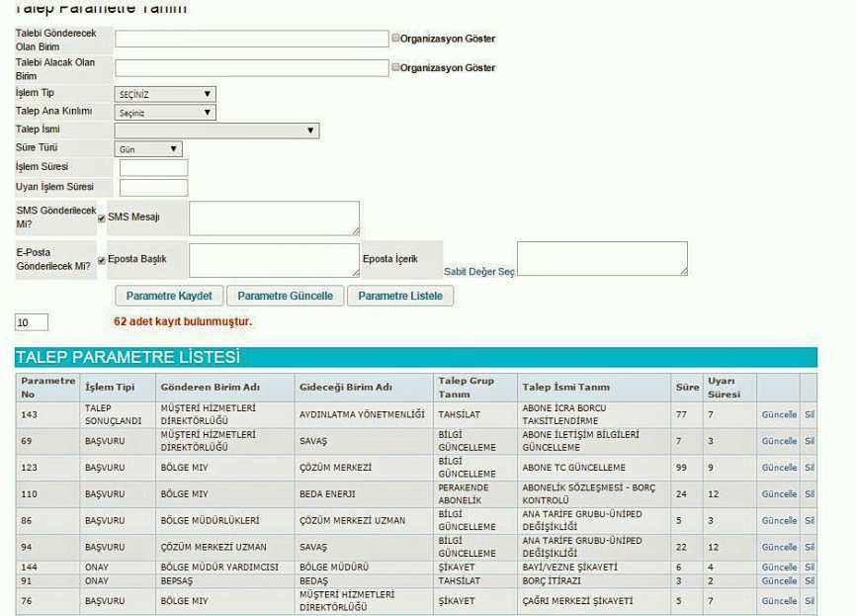The image size is (856, 616).
Task: Click Güncelle for parameter 76
Action: (x=779, y=601)
